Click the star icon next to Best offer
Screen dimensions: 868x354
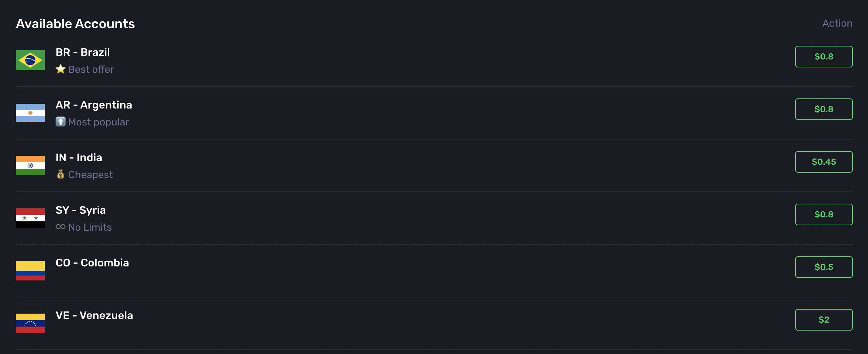(61, 68)
